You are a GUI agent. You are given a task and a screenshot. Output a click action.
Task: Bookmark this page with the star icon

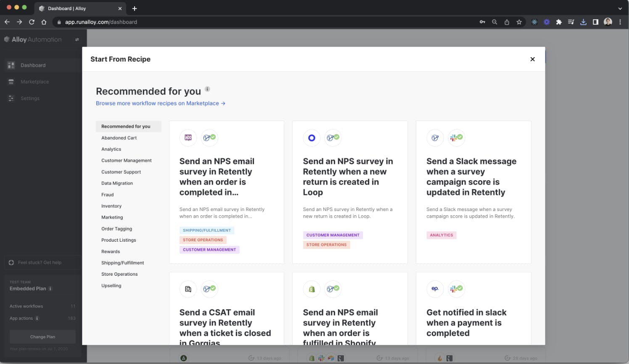click(519, 22)
